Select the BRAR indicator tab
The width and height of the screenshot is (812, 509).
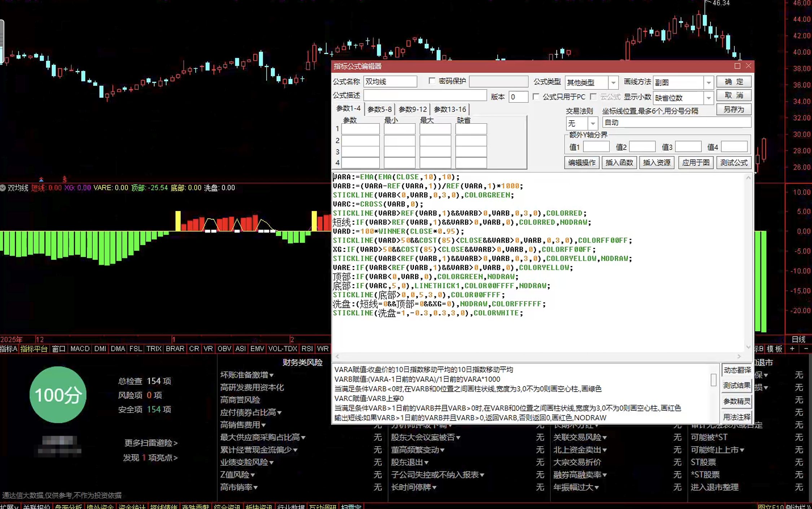(x=175, y=349)
